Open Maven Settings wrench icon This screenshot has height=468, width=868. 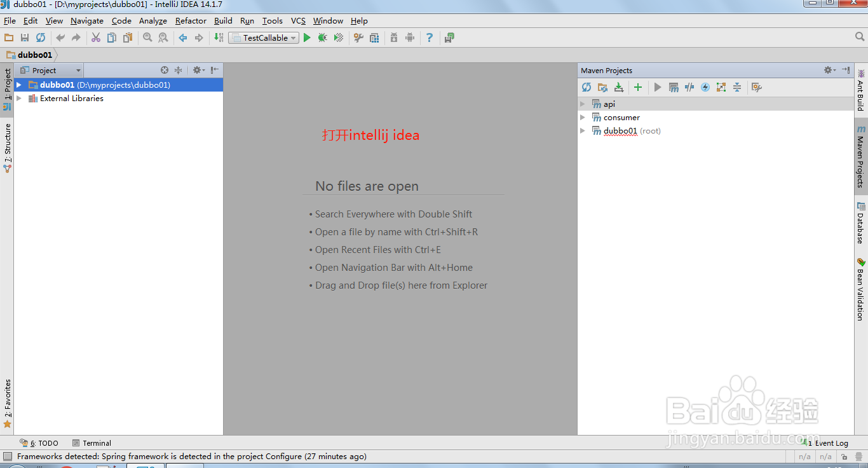[756, 87]
